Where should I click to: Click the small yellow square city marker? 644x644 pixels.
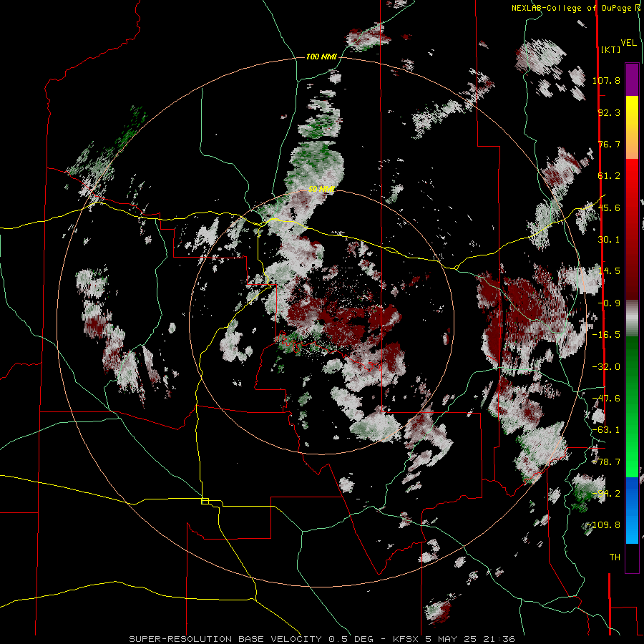pyautogui.click(x=205, y=501)
